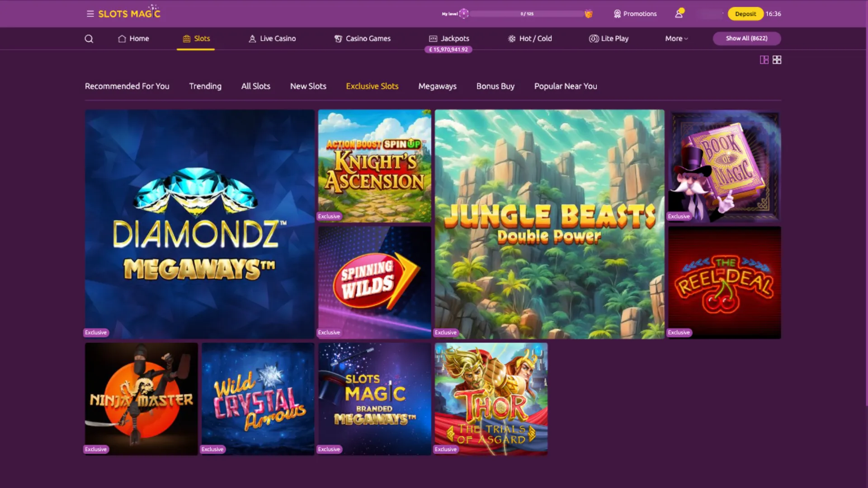This screenshot has width=868, height=488.
Task: Select Megaways tab
Action: coord(438,86)
